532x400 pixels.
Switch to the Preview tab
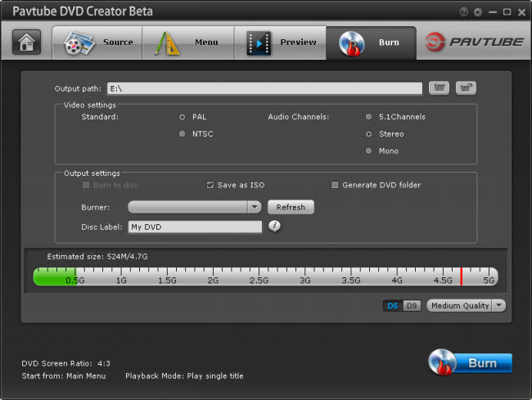[280, 43]
